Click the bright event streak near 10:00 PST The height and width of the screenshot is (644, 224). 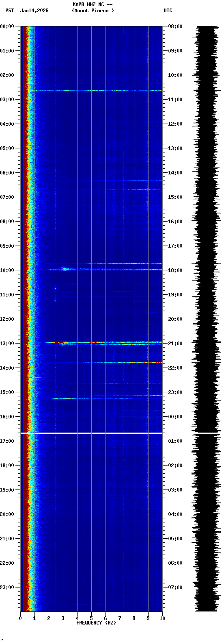(x=106, y=269)
